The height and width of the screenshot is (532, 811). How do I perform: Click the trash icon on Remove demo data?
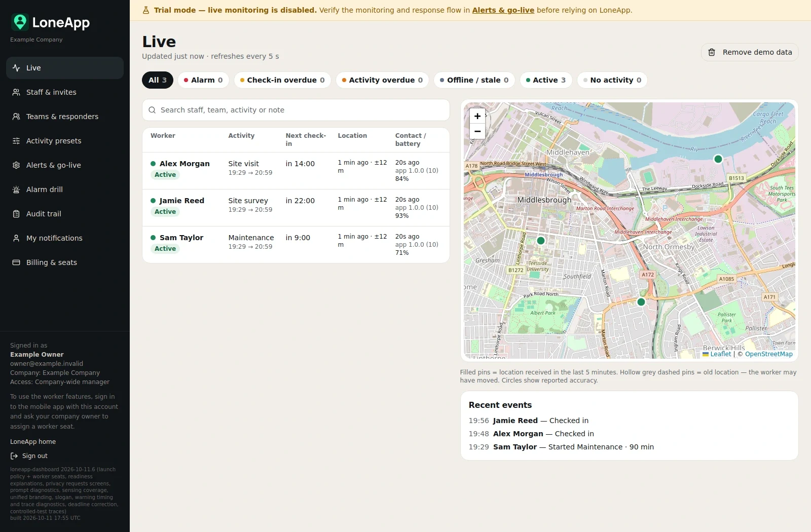[x=712, y=52]
